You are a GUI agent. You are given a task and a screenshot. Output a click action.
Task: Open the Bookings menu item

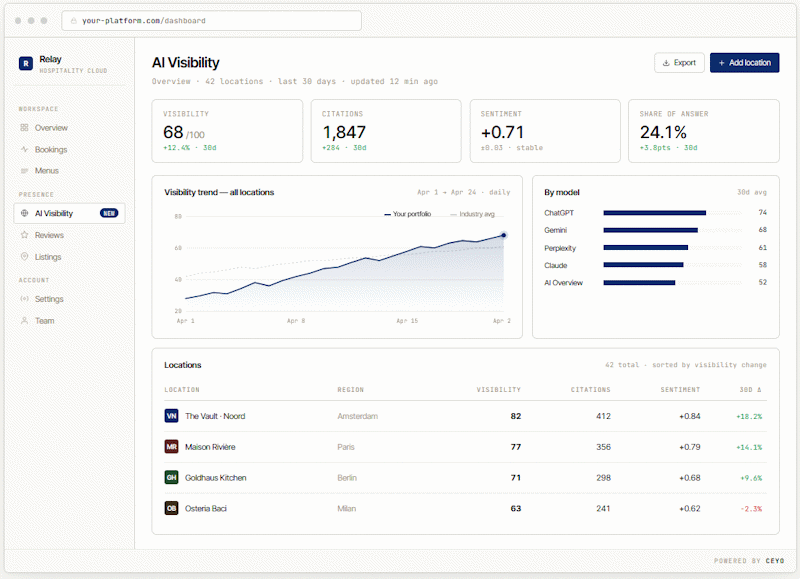pyautogui.click(x=69, y=149)
